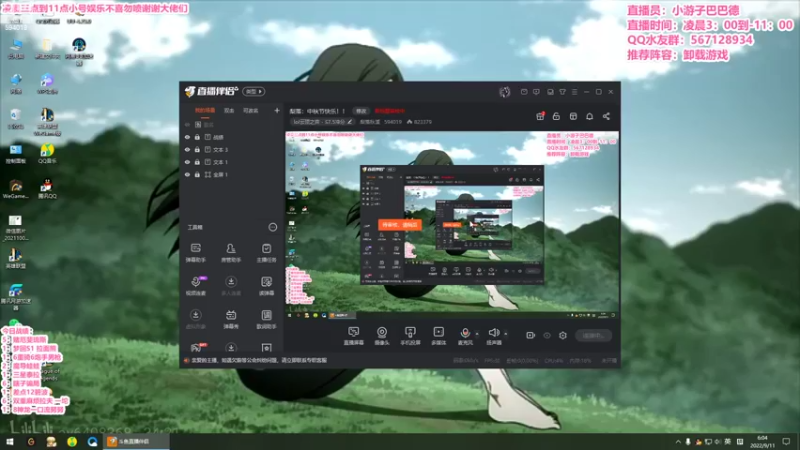Unlock the 文本 1 layer
The image size is (800, 450).
tap(197, 162)
